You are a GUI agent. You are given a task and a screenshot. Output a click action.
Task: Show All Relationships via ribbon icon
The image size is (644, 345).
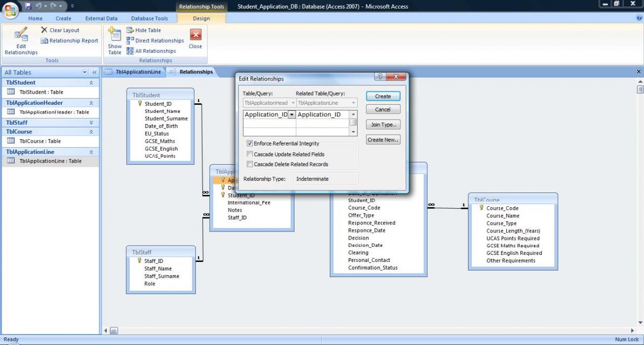point(130,51)
